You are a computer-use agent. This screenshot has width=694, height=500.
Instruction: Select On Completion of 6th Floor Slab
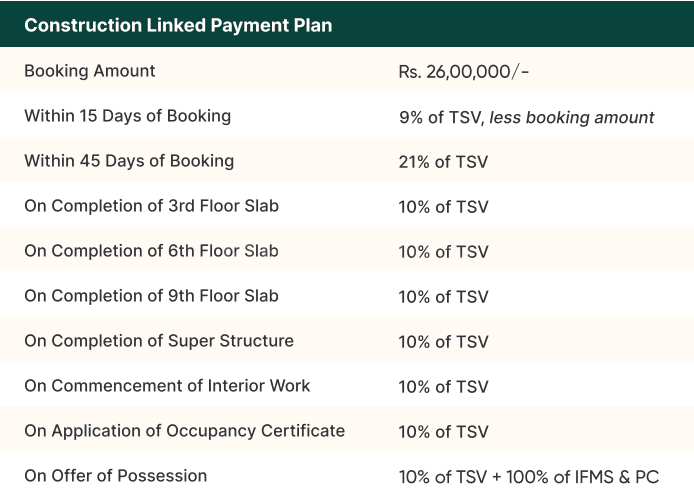click(x=151, y=251)
